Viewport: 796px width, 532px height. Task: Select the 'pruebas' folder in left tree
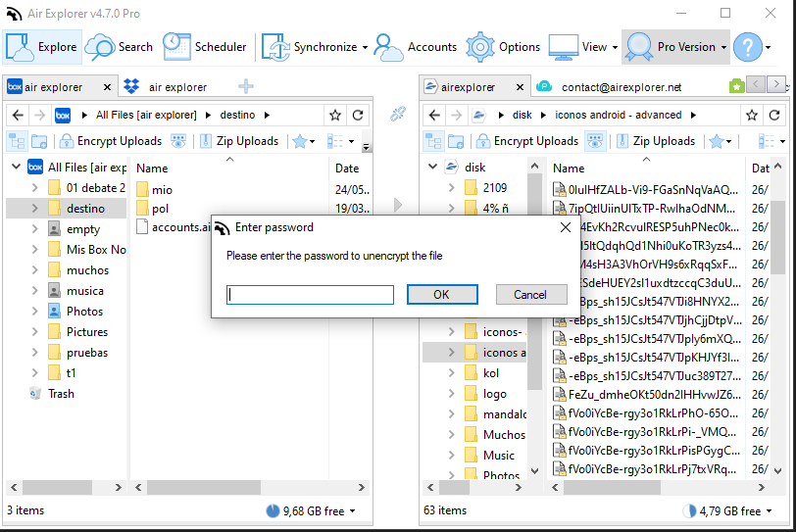pos(87,353)
